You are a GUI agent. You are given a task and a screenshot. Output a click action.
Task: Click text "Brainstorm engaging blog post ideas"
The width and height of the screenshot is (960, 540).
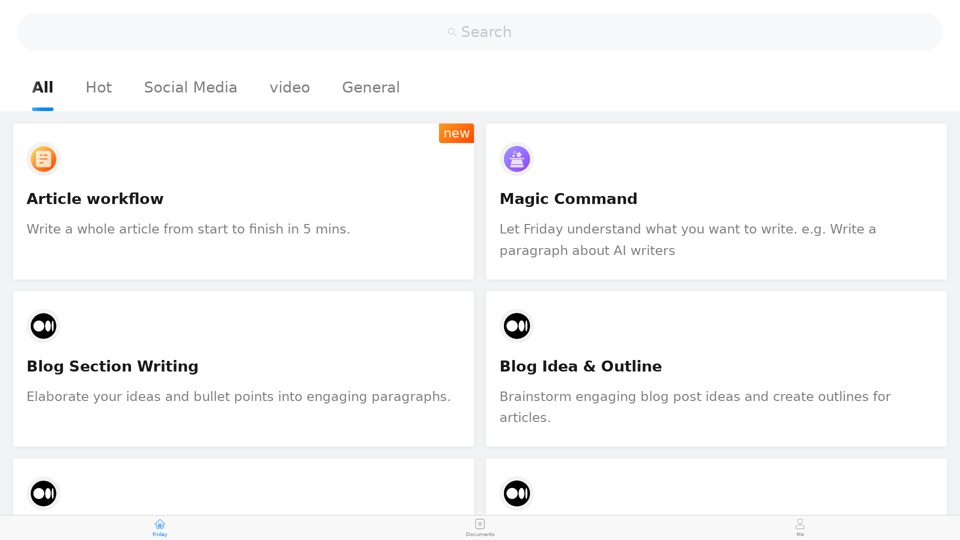(620, 397)
